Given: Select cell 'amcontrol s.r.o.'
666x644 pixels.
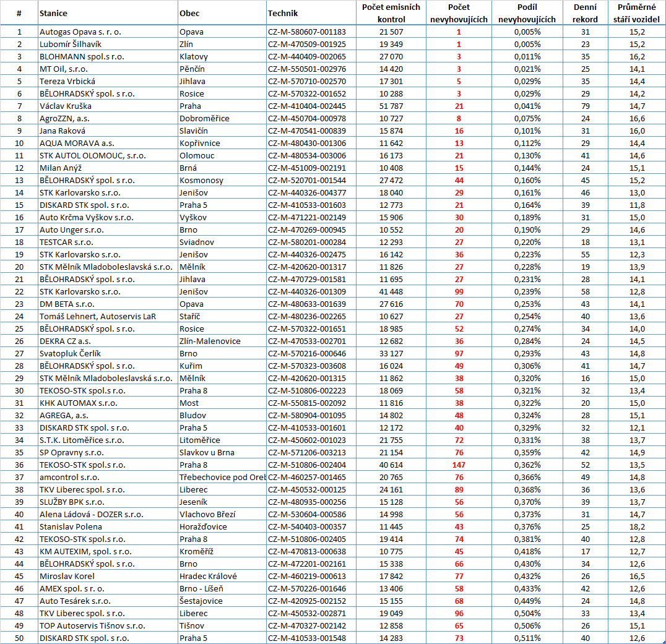Looking at the screenshot, I should (x=108, y=477).
